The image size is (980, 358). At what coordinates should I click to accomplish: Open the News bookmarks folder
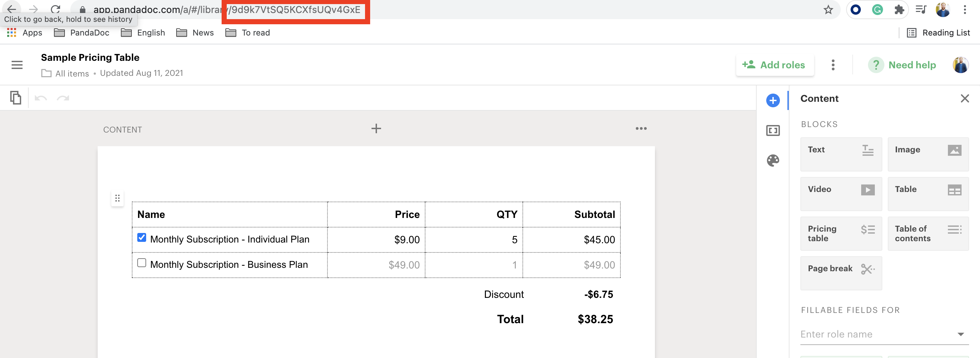[195, 33]
